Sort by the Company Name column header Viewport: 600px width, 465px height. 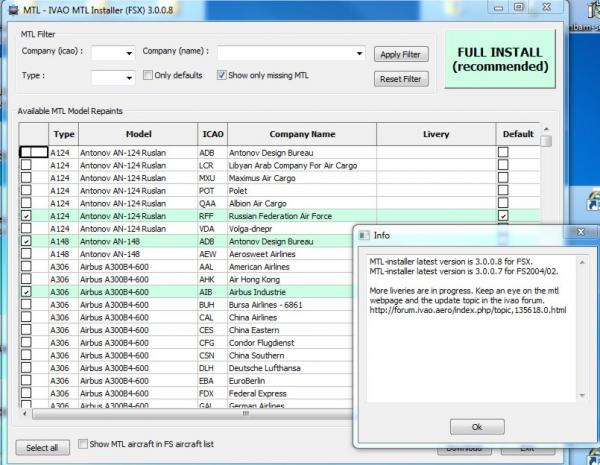pos(302,134)
